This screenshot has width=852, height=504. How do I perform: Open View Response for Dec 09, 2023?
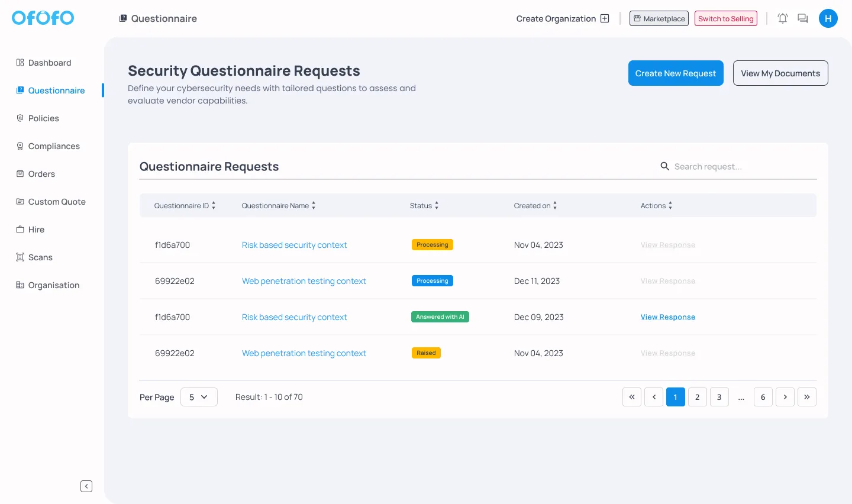(x=668, y=317)
